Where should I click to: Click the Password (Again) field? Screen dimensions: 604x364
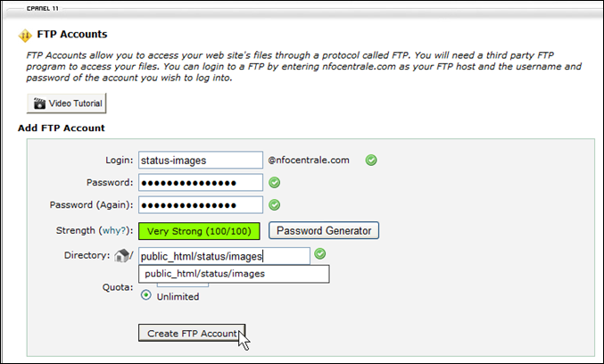(x=200, y=205)
